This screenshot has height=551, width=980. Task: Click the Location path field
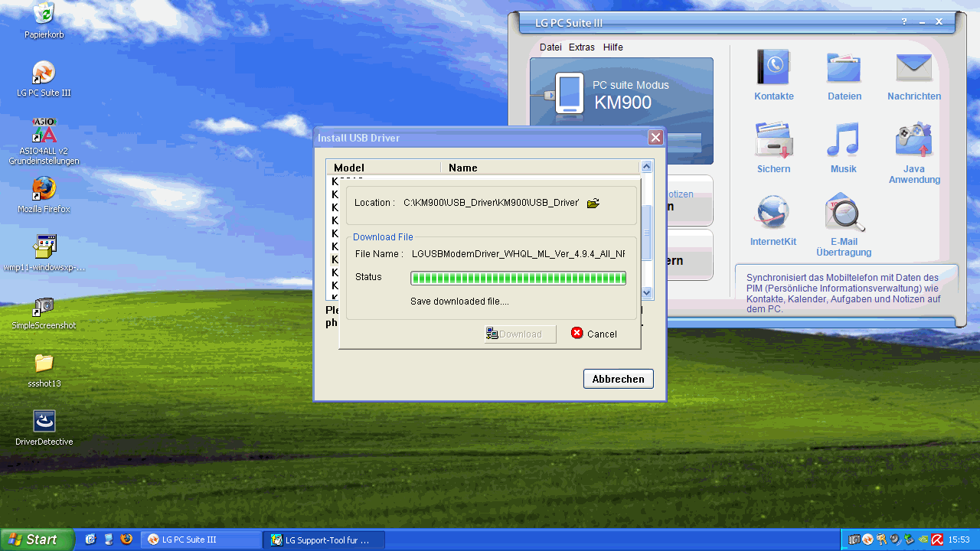pos(491,203)
